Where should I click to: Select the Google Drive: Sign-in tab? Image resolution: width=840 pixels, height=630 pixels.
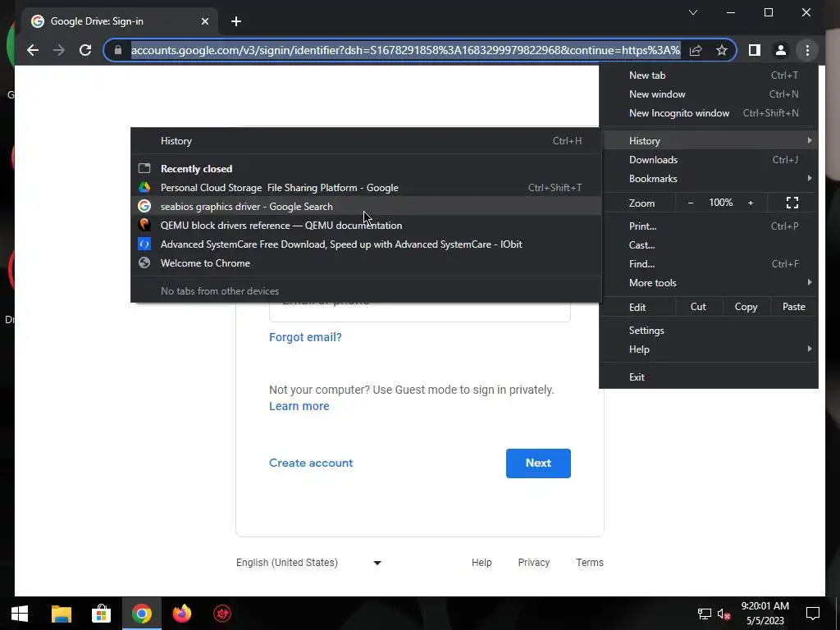point(119,21)
